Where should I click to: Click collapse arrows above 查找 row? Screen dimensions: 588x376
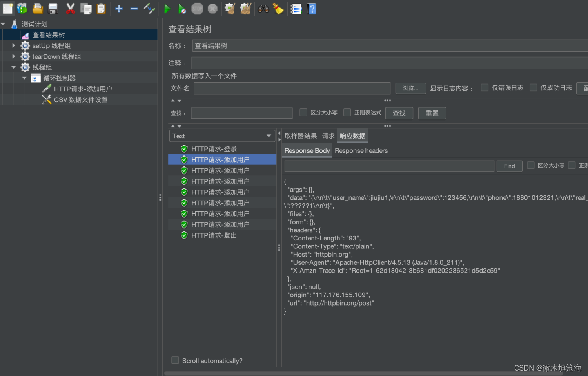coord(176,101)
